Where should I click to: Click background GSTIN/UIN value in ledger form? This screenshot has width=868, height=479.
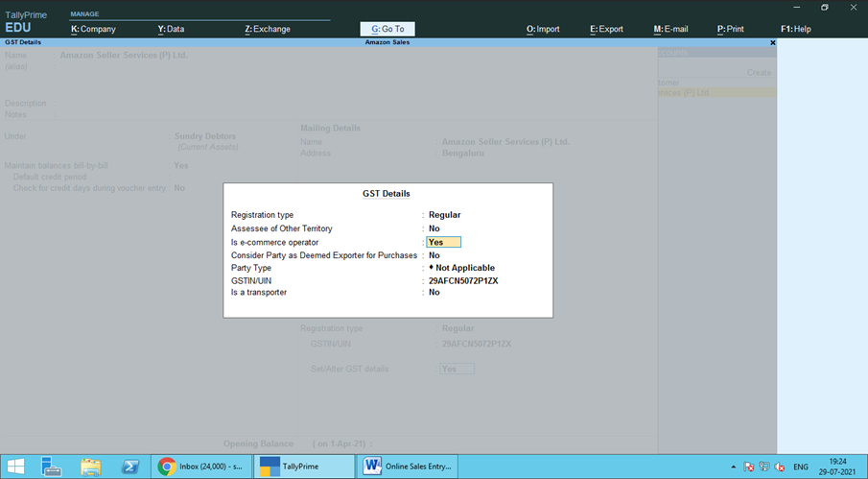(477, 344)
